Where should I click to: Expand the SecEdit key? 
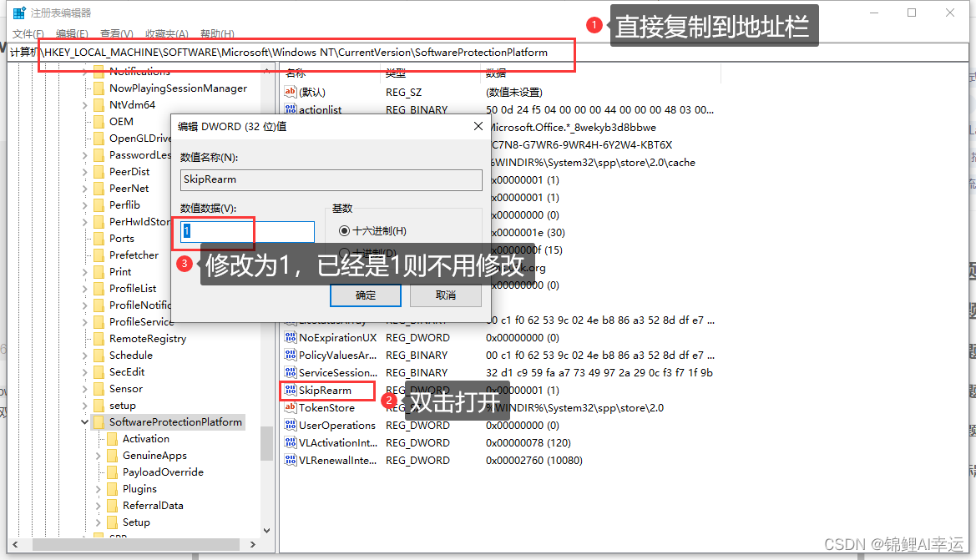pyautogui.click(x=85, y=372)
